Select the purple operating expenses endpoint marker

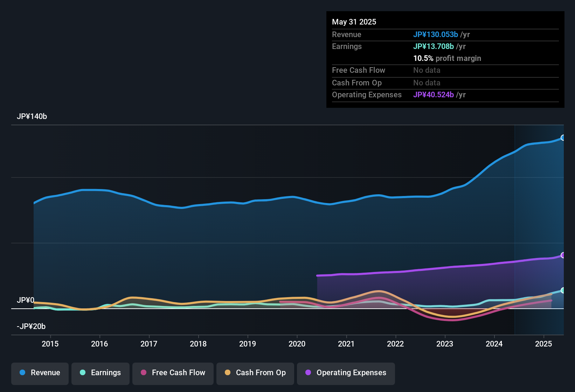[x=563, y=255]
